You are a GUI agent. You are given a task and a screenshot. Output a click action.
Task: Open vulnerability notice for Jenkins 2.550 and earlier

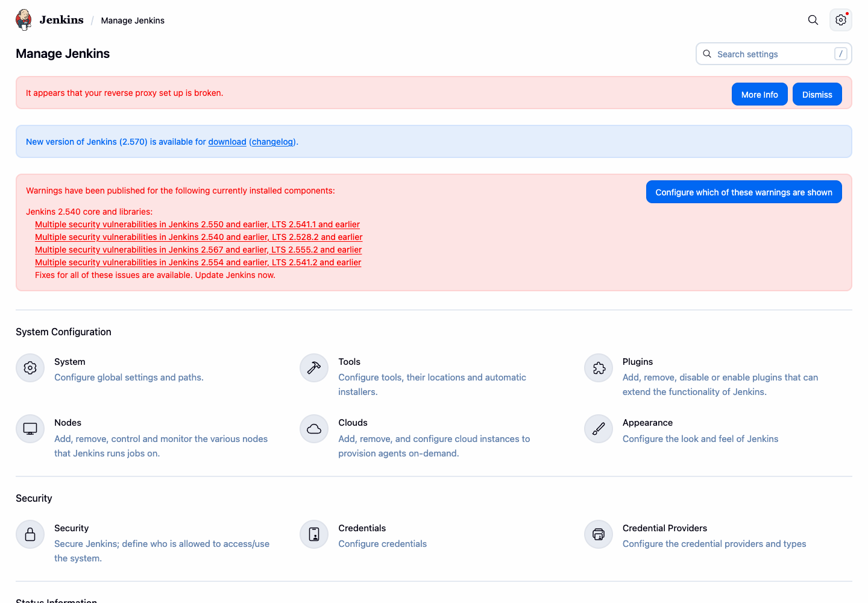click(197, 224)
